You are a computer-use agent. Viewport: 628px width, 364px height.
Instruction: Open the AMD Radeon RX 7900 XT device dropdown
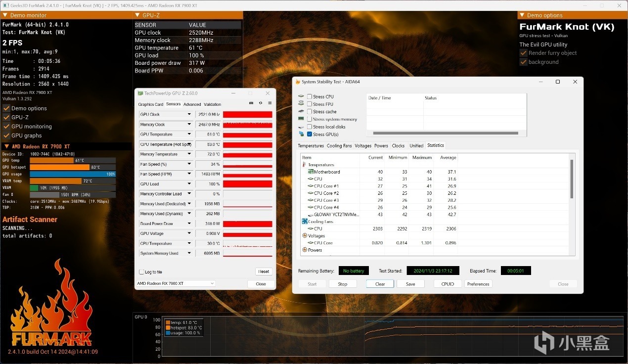click(176, 283)
